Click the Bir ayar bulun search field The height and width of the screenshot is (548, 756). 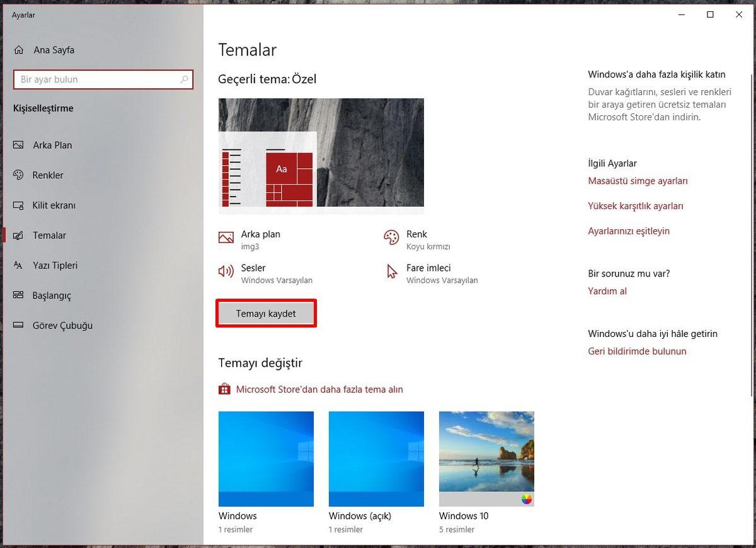103,79
